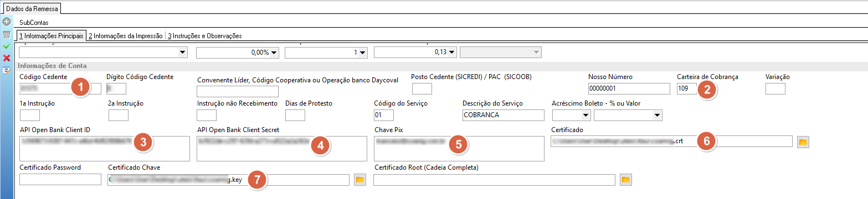Click the Certificado path field ending .crt
868x199 pixels.
672,142
